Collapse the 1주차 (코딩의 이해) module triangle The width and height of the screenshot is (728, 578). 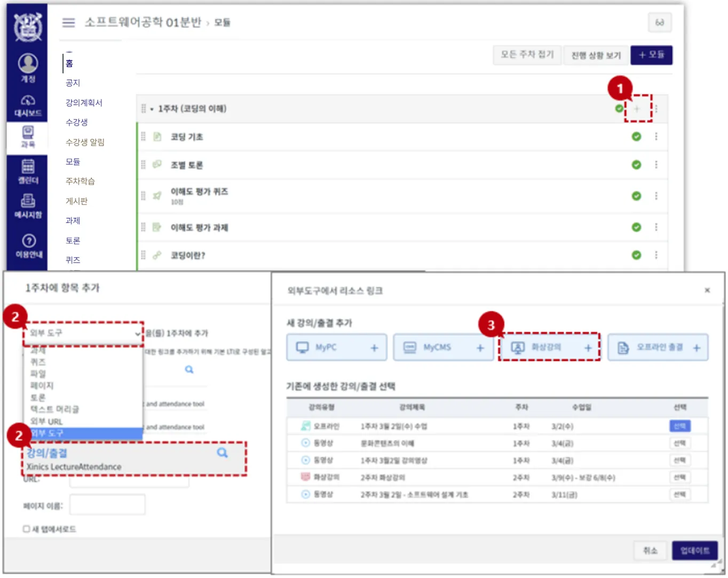pos(152,109)
